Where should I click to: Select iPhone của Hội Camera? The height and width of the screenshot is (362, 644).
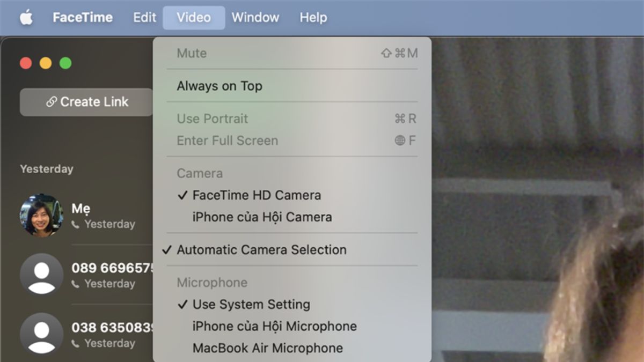[x=263, y=217]
